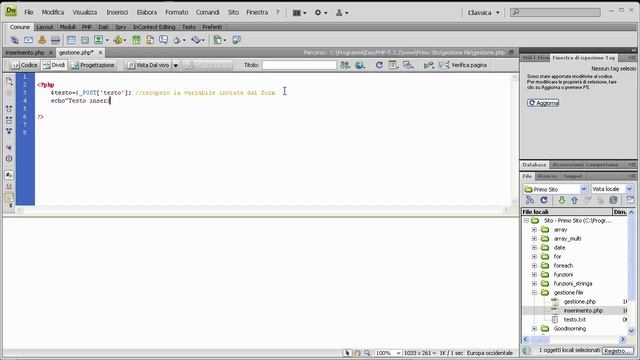The width and height of the screenshot is (640, 360).
Task: Insert a named anchor icon
Action: 42,40
